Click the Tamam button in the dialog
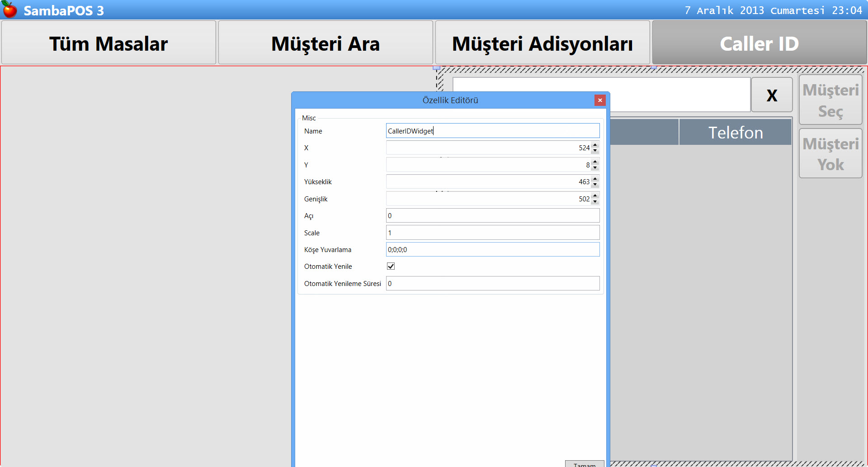Viewport: 868px width, 467px height. coord(584,464)
